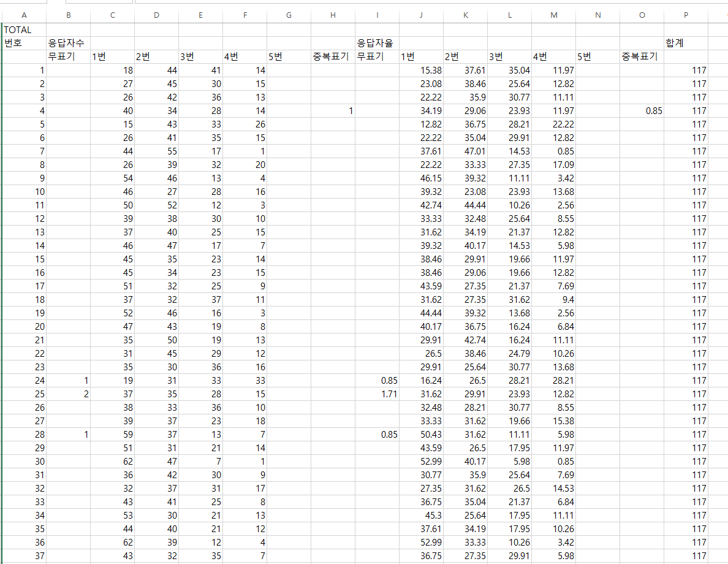Image resolution: width=728 pixels, height=564 pixels.
Task: Select column I header
Action: click(377, 15)
